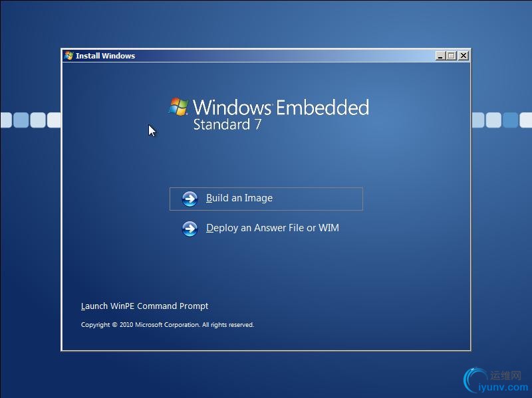Screen dimensions: 532x398
Task: Close the Install Windows window
Action: click(463, 56)
